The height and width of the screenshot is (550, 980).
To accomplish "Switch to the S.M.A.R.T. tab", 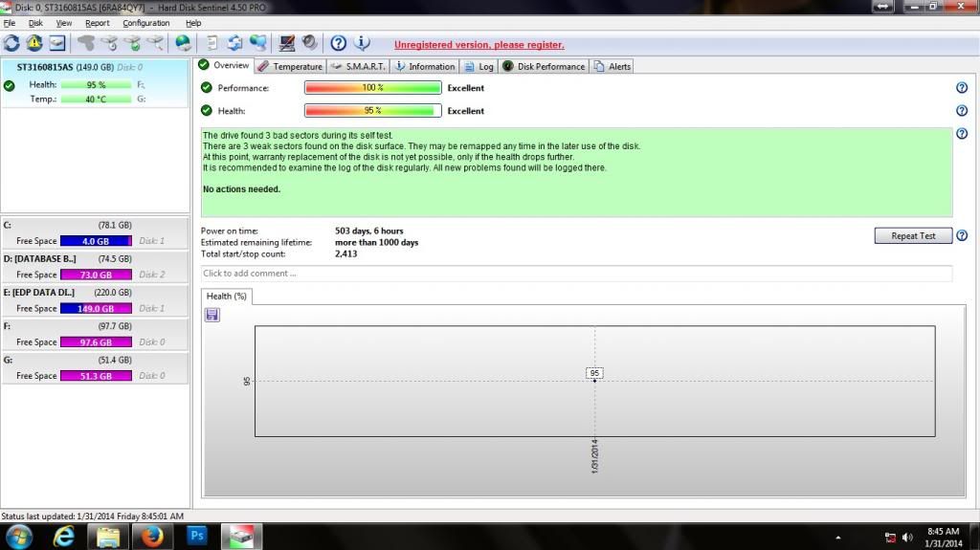I will coord(359,66).
